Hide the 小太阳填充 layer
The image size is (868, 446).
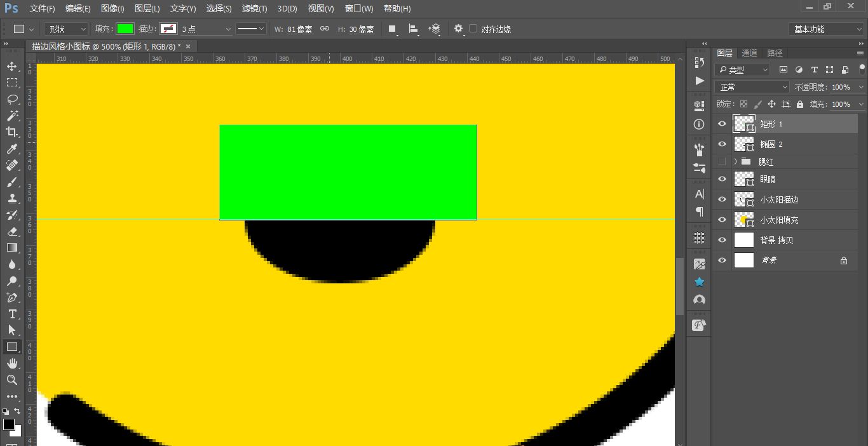[722, 220]
